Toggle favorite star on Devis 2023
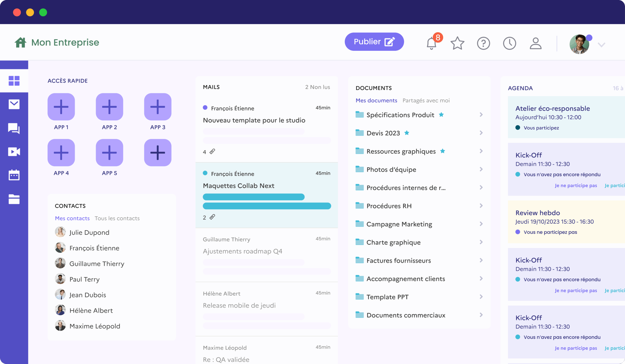The image size is (625, 364). 407,133
